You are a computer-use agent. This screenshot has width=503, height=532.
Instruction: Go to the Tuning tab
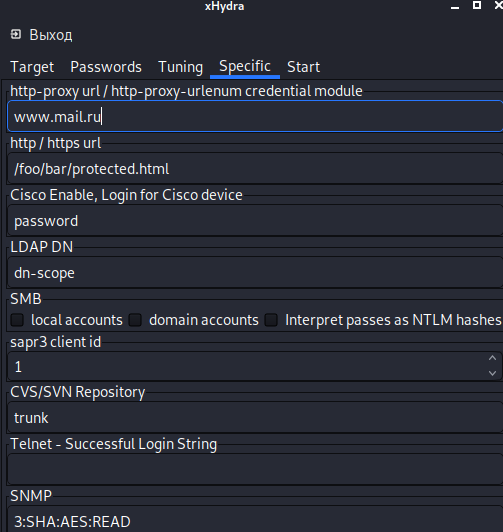pyautogui.click(x=180, y=67)
